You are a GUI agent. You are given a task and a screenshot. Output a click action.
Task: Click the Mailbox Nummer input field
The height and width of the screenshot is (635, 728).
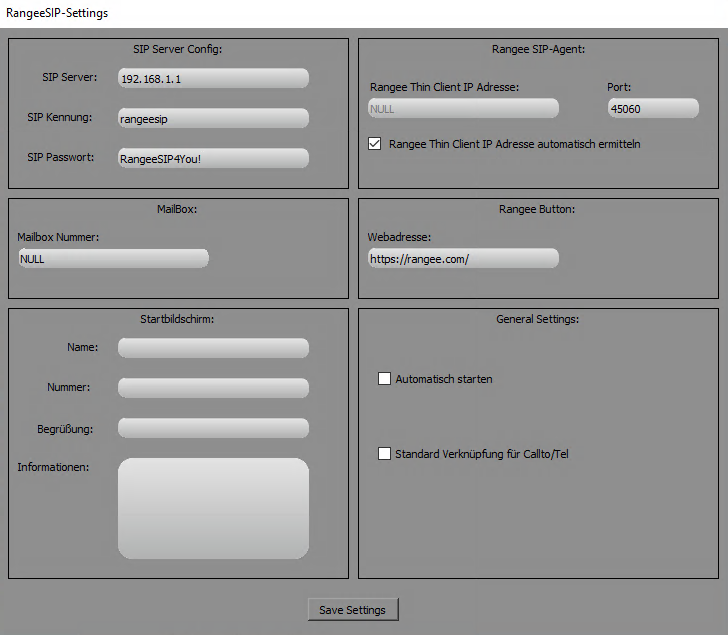pos(113,258)
